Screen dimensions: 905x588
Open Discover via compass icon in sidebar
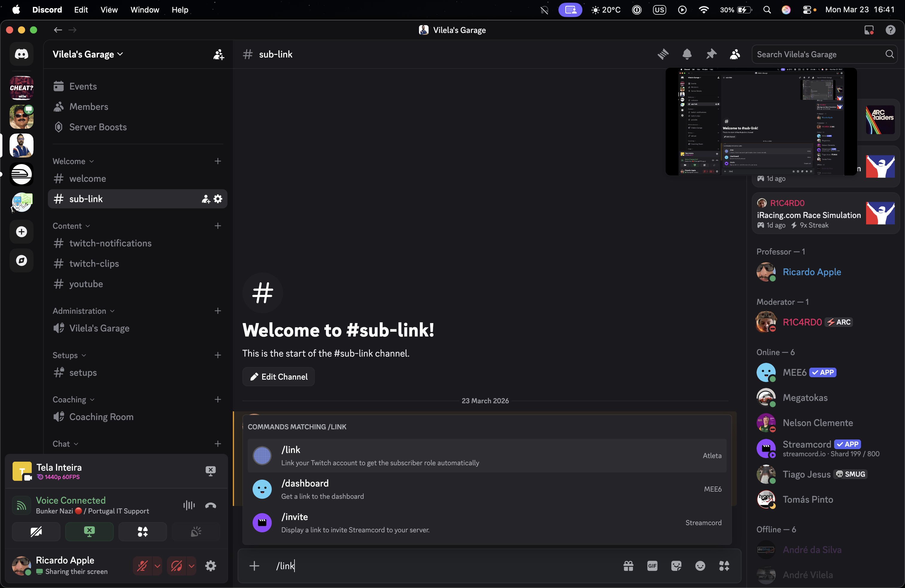coord(21,260)
